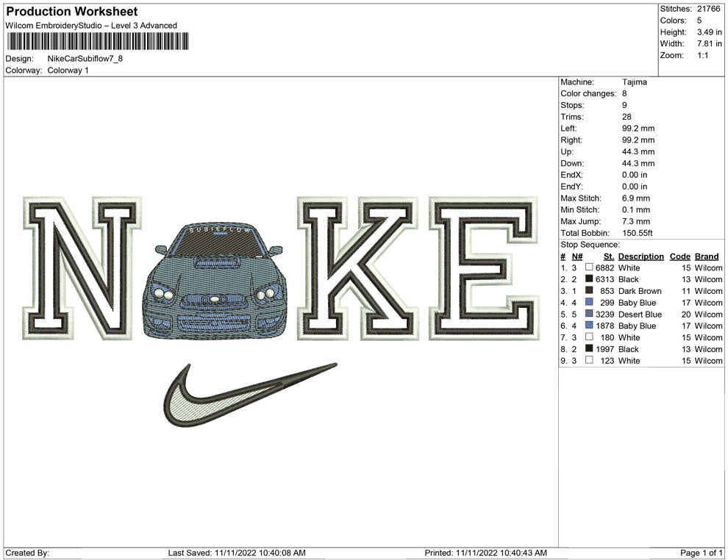
Task: Click the stitches count '21766'
Action: 708,9
